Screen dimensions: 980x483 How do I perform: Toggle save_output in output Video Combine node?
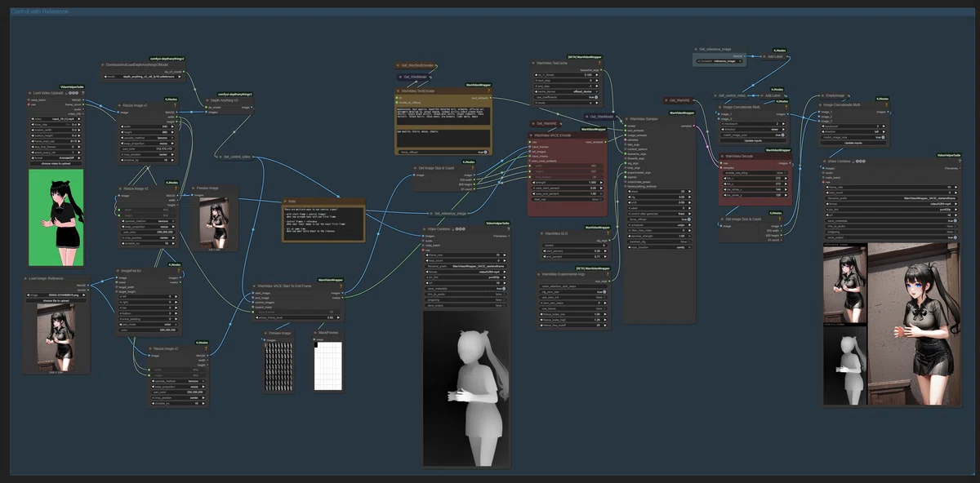(891, 237)
